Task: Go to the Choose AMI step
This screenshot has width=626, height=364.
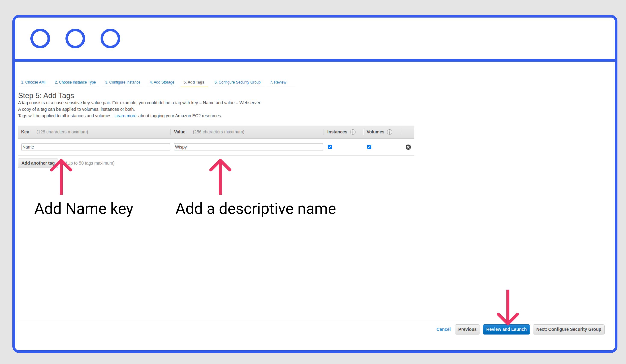Action: (33, 82)
